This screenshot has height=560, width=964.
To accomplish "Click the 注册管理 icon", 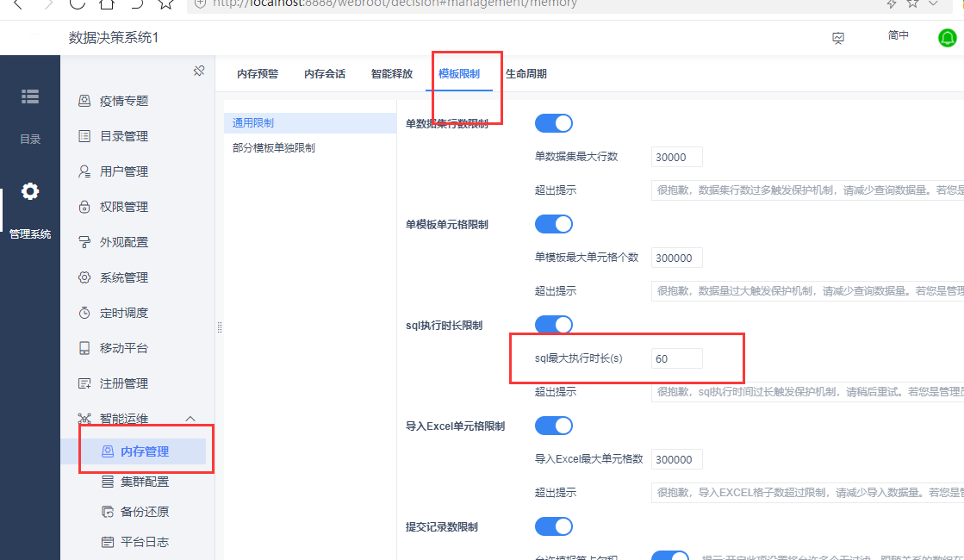I will point(84,383).
